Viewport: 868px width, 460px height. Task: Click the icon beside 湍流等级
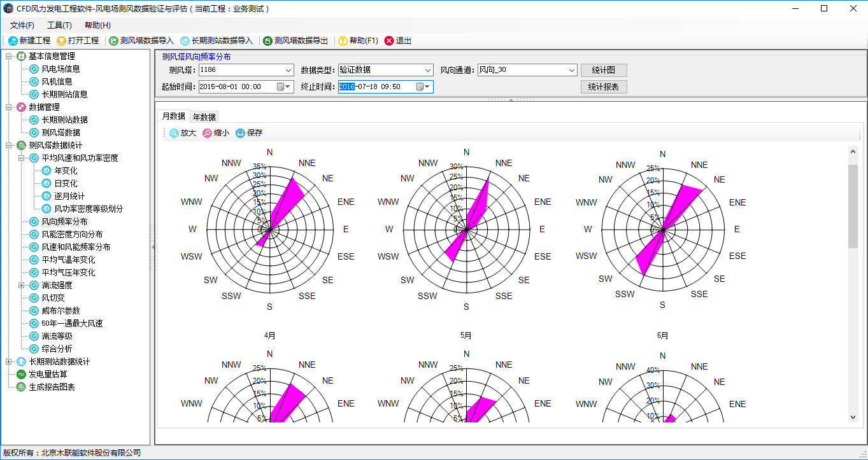tap(34, 336)
